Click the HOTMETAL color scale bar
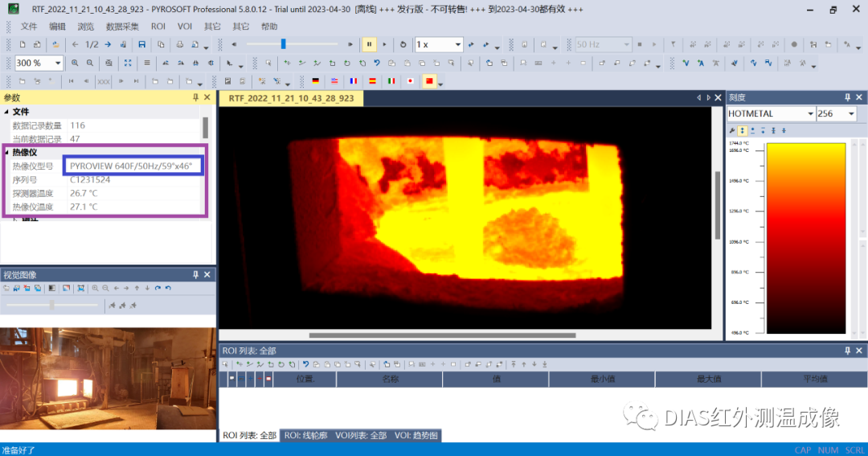The width and height of the screenshot is (868, 456). tap(806, 238)
